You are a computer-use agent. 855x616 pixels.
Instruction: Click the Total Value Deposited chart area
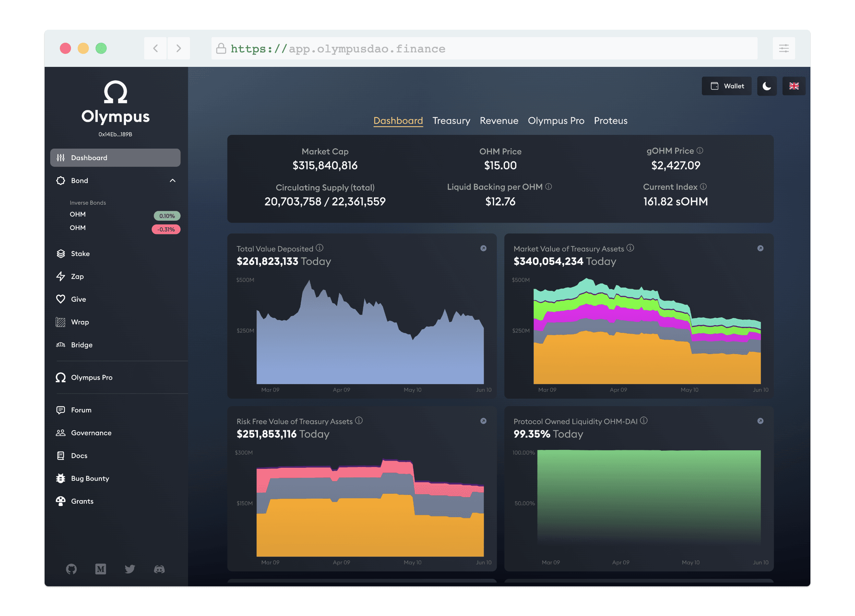(x=370, y=331)
